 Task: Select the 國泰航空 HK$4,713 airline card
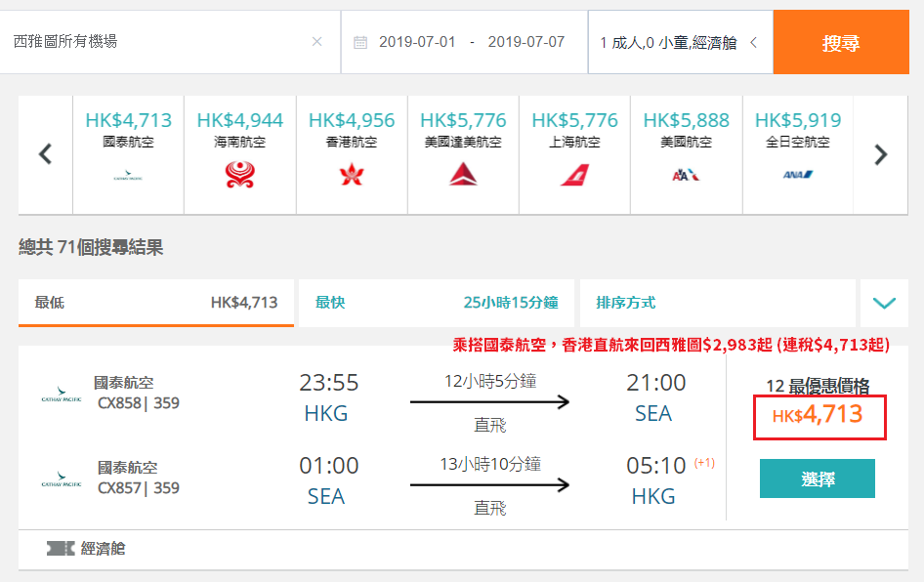point(129,154)
